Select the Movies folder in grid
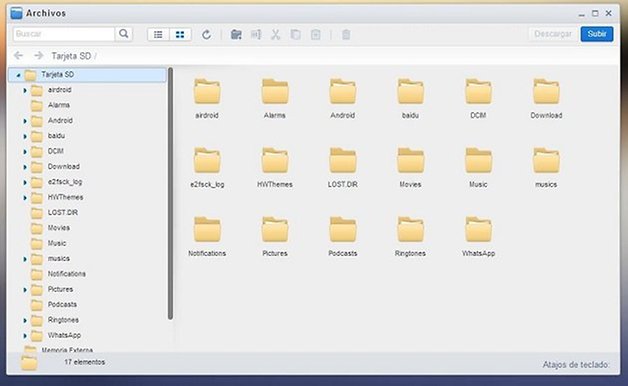Image resolution: width=628 pixels, height=386 pixels. click(410, 167)
